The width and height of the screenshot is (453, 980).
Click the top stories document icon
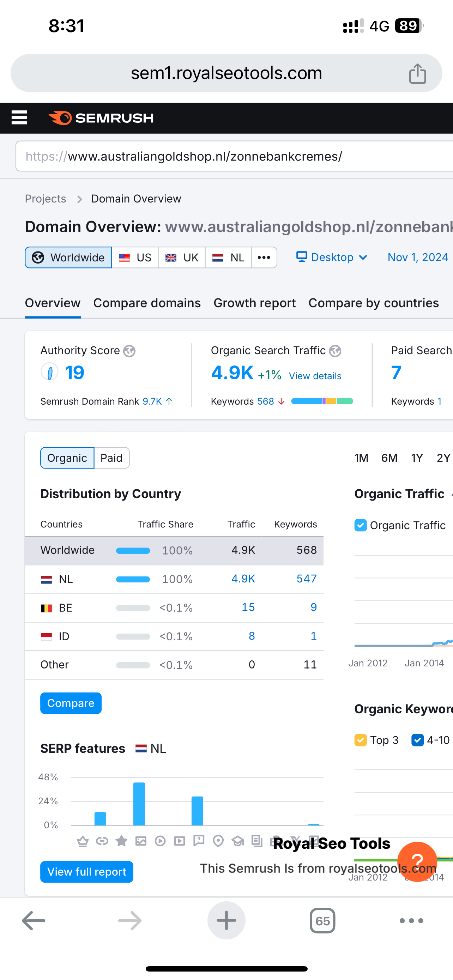(x=257, y=841)
